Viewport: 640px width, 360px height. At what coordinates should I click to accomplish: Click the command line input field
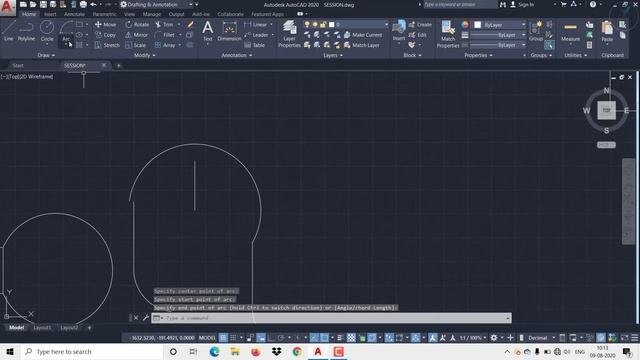click(x=331, y=318)
